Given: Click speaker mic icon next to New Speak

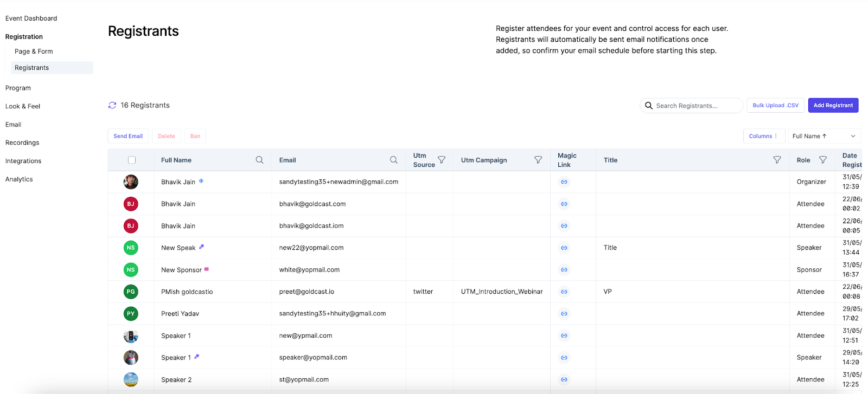Looking at the screenshot, I should 201,247.
